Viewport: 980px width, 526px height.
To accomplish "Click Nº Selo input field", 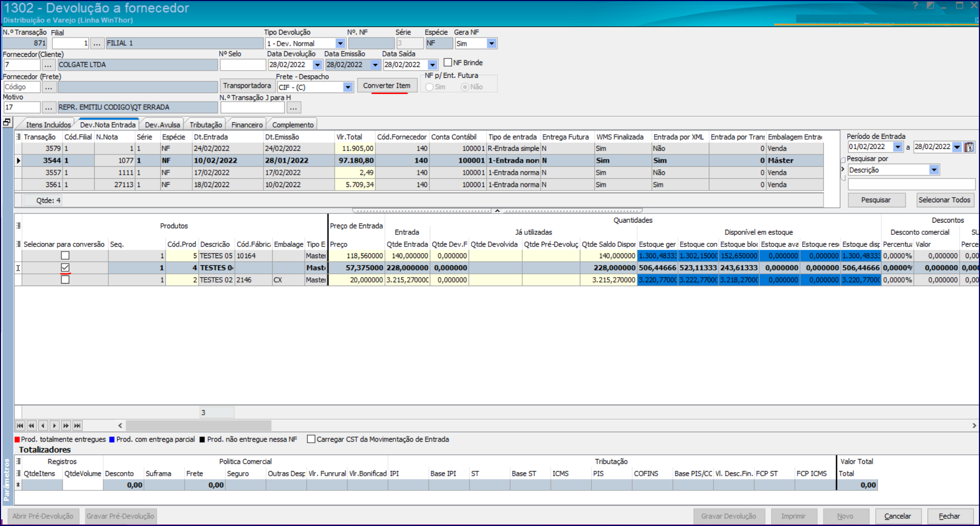I will coord(243,65).
